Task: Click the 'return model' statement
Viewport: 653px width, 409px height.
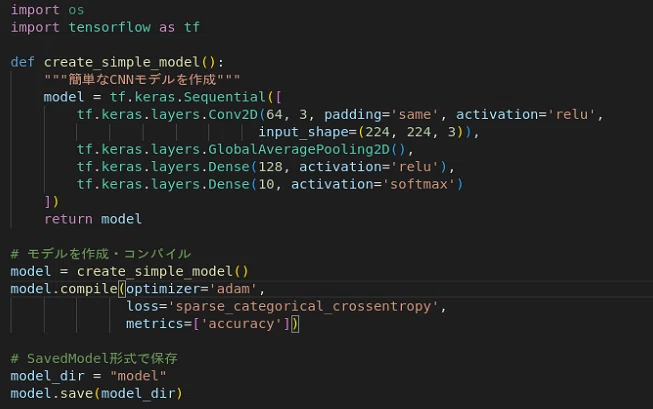Action: (x=93, y=219)
